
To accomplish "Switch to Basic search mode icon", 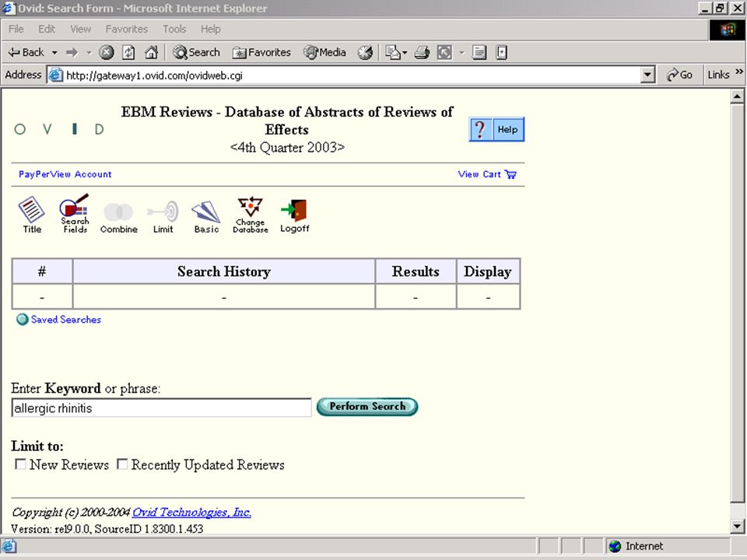I will point(205,217).
